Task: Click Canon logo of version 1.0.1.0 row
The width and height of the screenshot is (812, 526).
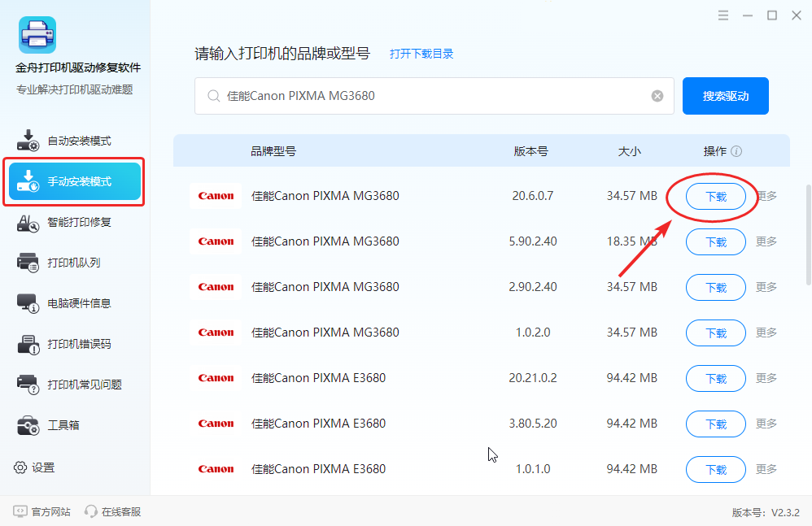Action: (216, 469)
